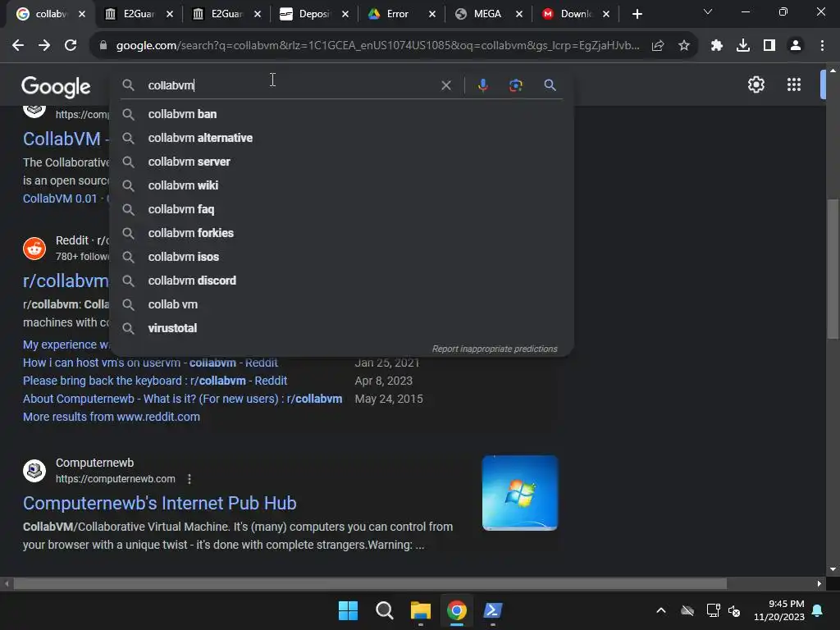
Task: Toggle the Chrome side panel icon
Action: 769,46
